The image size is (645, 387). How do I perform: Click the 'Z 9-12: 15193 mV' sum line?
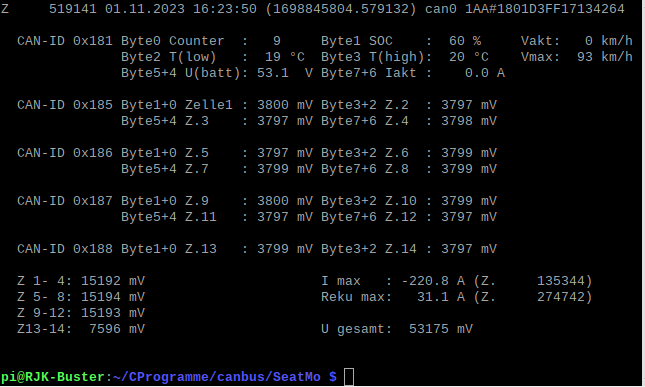click(81, 313)
